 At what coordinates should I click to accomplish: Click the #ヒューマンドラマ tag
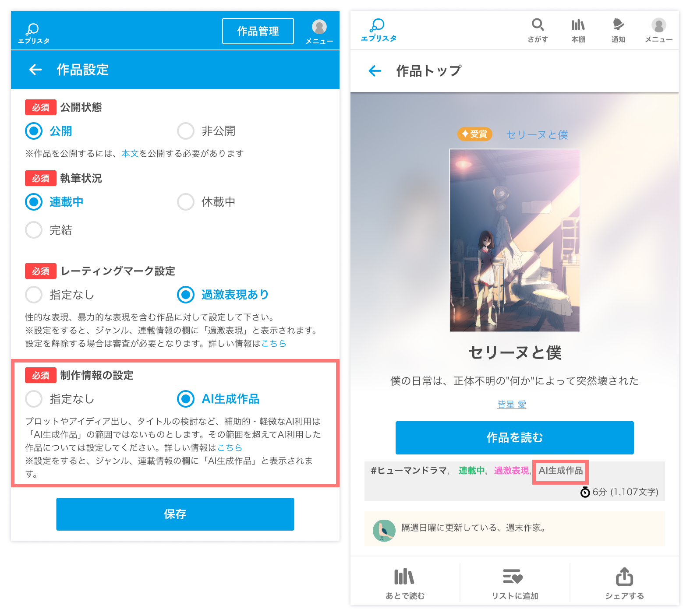tap(408, 471)
